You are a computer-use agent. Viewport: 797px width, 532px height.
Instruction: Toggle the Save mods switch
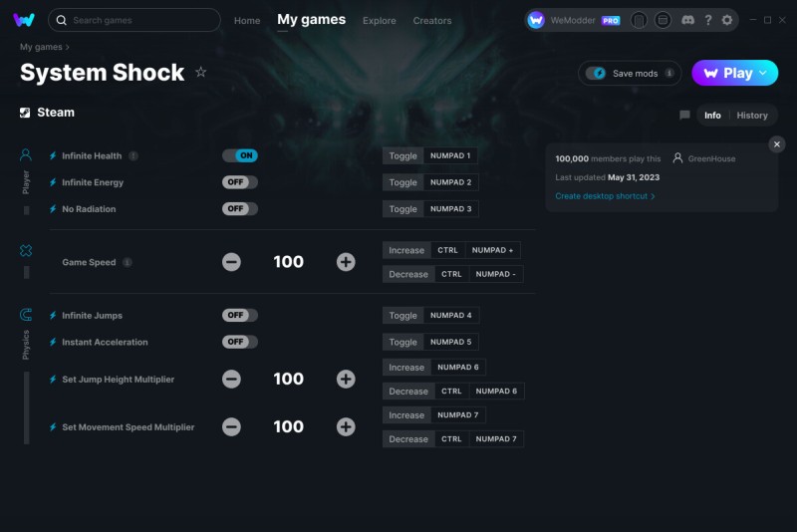(x=596, y=73)
